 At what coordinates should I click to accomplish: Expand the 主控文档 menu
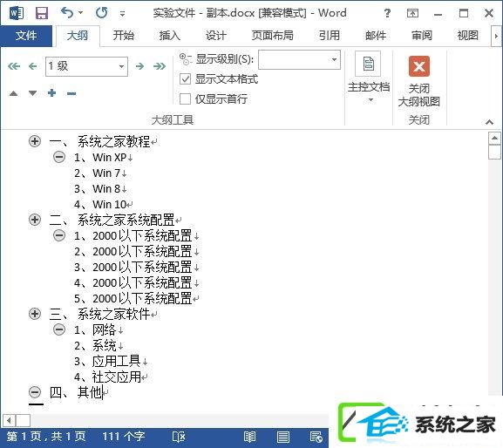pos(369,77)
